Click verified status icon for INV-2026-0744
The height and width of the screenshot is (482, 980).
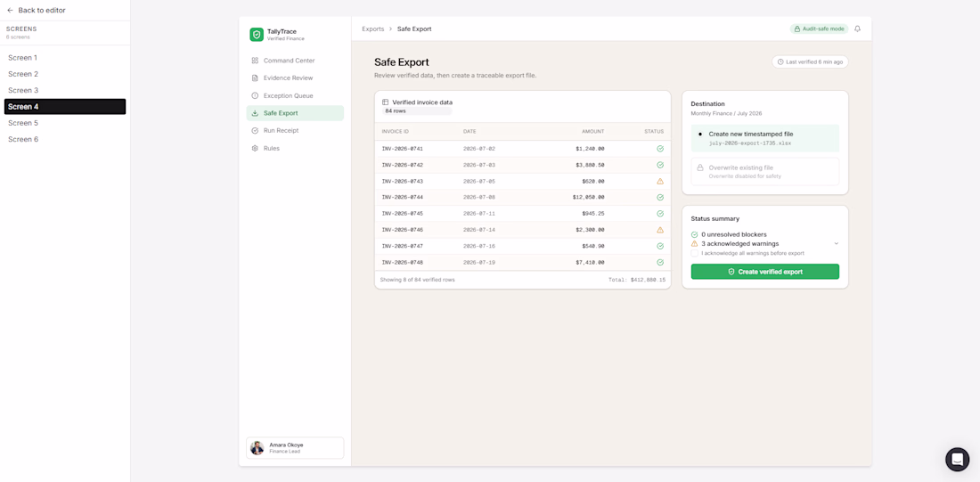tap(660, 198)
